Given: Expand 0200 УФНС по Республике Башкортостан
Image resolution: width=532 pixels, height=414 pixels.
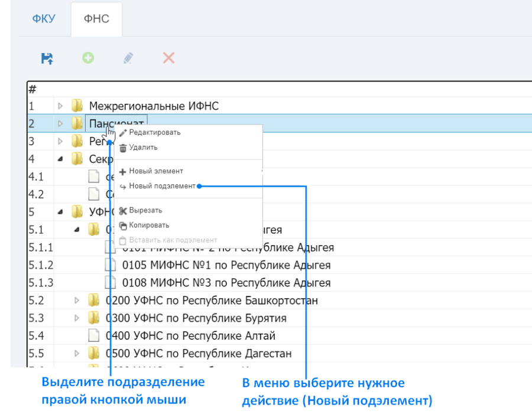Looking at the screenshot, I should [77, 301].
